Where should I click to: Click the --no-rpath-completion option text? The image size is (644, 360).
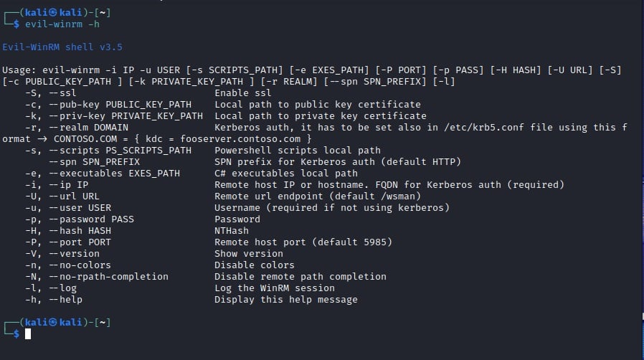[x=108, y=277]
